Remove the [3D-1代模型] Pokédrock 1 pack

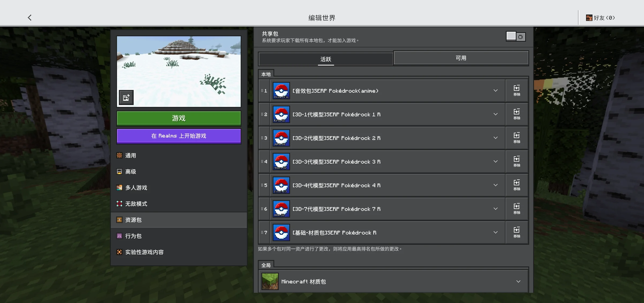click(x=517, y=114)
